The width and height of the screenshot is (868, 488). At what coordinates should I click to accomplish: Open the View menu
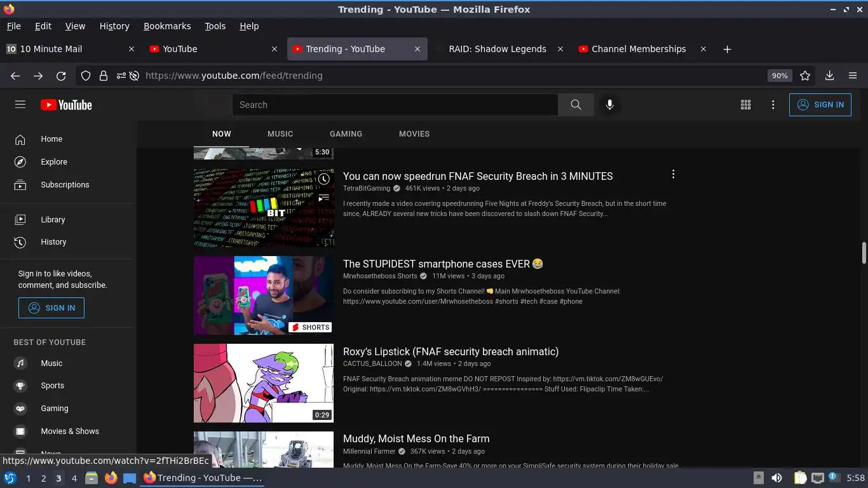pos(75,26)
